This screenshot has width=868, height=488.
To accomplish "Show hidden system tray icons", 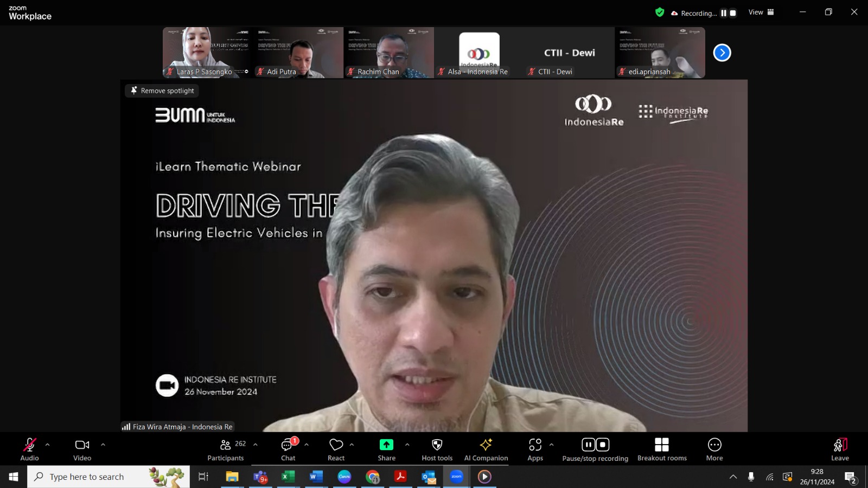I will pyautogui.click(x=733, y=477).
